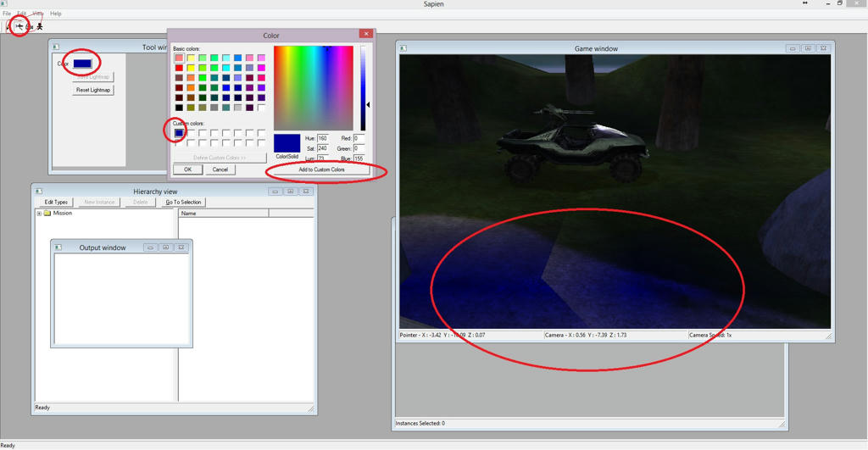Click the Warthog vehicle in Game window
868x450 pixels.
coord(573,143)
